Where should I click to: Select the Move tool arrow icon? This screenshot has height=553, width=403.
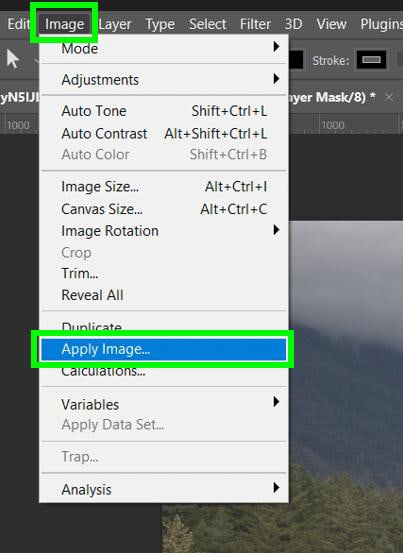click(13, 59)
